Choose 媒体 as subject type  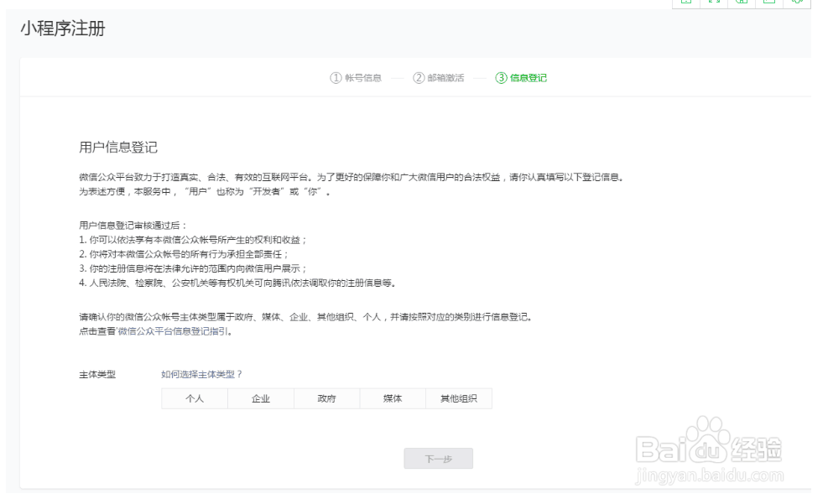tap(393, 398)
